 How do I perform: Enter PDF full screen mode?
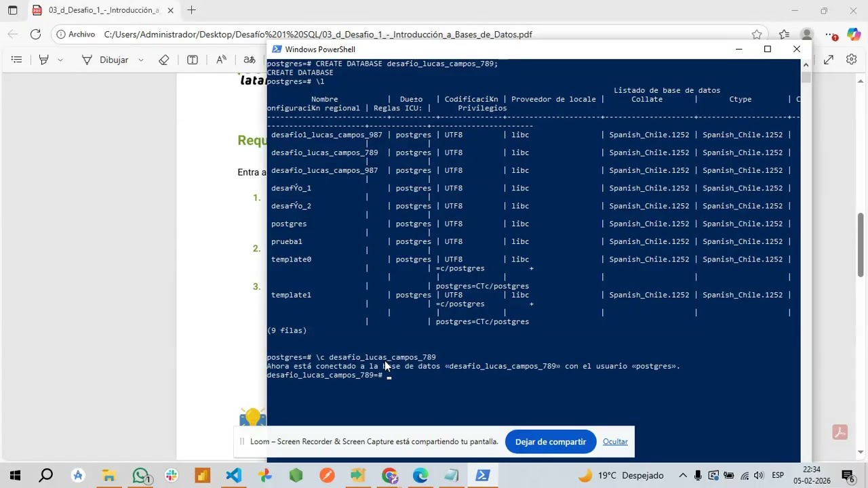[x=829, y=60]
